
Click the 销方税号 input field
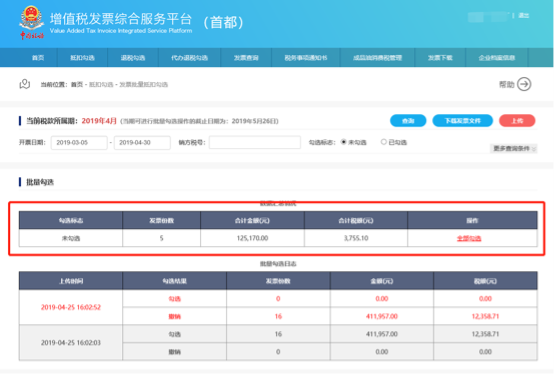255,142
